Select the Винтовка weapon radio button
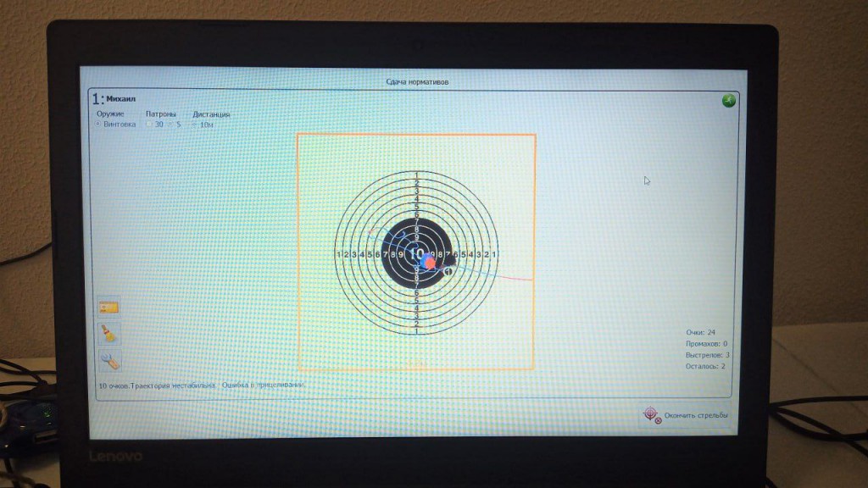Screen dimensions: 868x488 tap(98, 125)
